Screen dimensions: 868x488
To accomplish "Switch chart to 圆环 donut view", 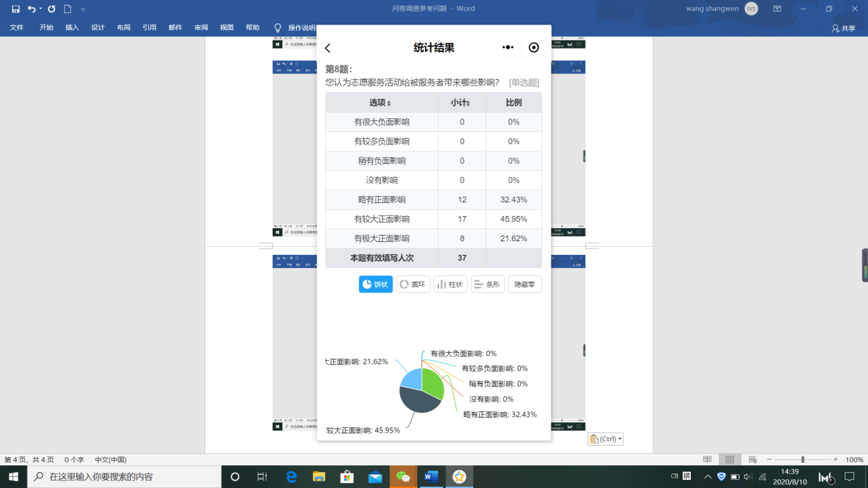I will click(x=413, y=284).
